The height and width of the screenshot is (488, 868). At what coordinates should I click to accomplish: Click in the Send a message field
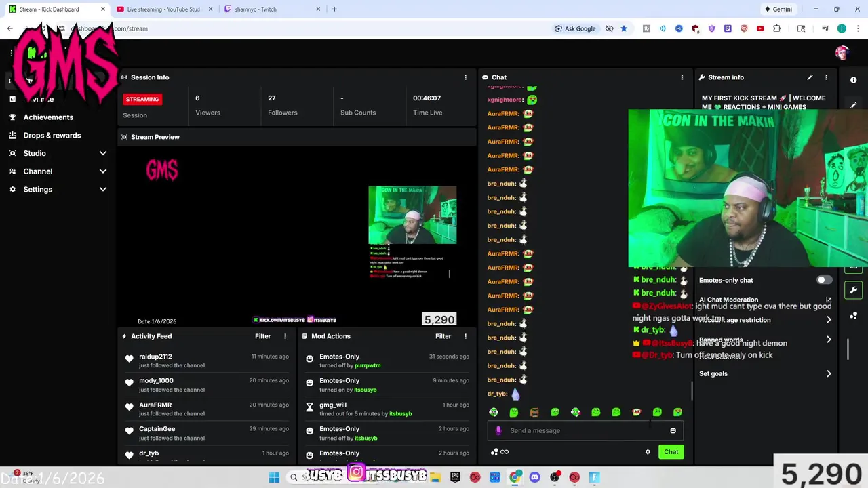click(x=587, y=430)
